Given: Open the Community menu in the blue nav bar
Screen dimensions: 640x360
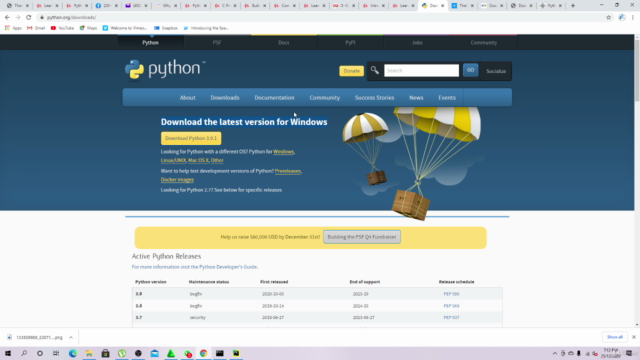Looking at the screenshot, I should coord(324,98).
